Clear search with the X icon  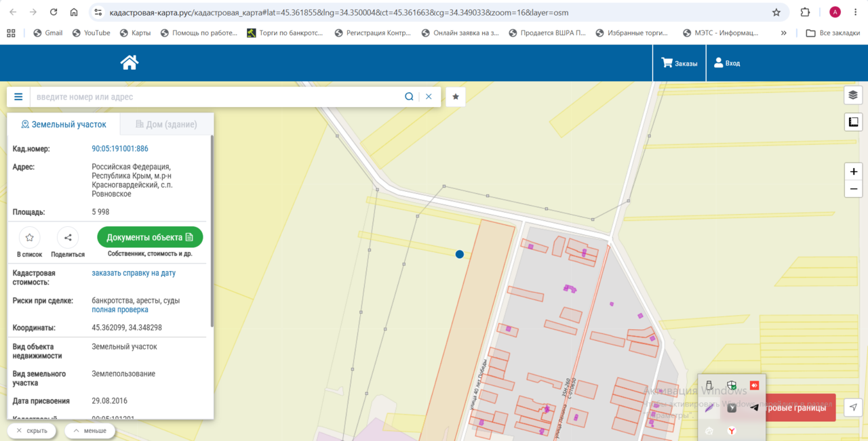pos(429,97)
